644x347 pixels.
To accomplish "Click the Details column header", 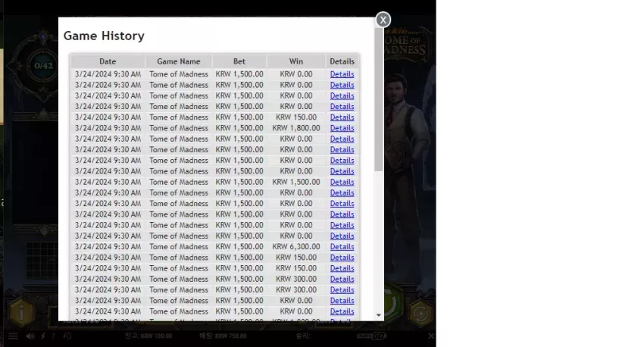I will tap(342, 61).
